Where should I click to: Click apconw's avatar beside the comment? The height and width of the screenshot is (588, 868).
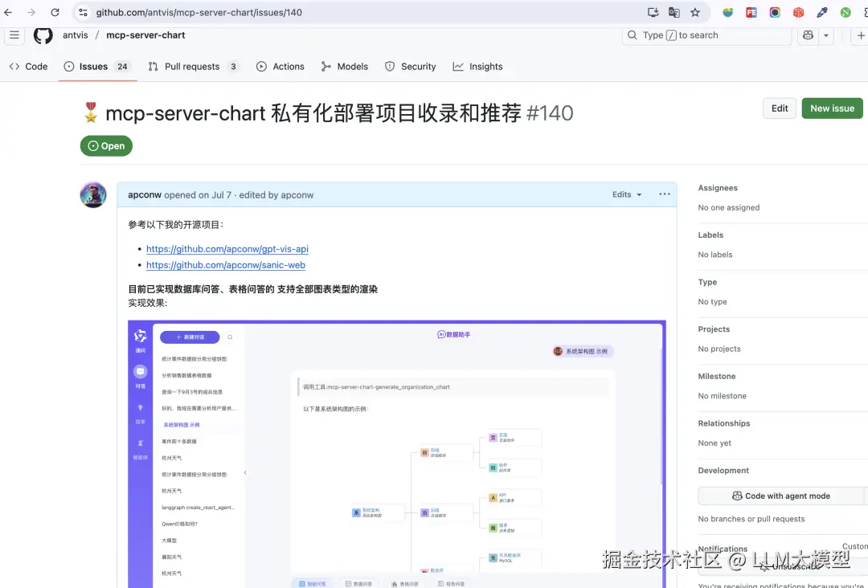tap(93, 194)
